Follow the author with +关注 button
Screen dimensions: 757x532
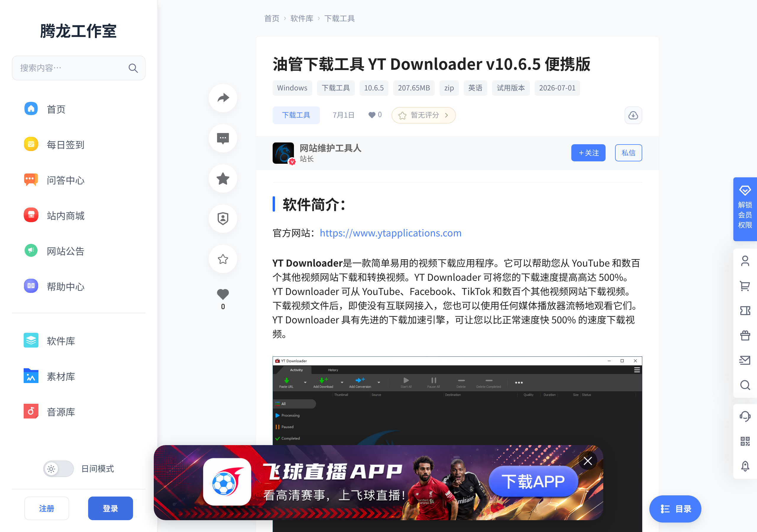(x=588, y=153)
